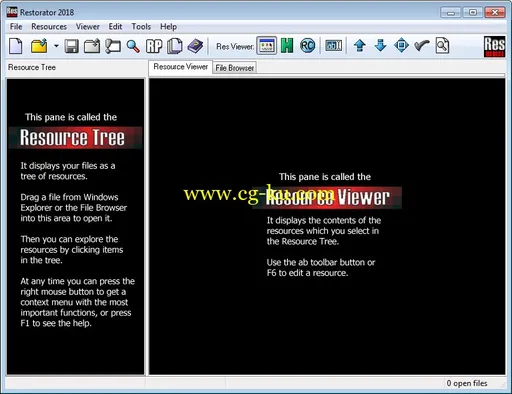Switch to the File Browser tab
512x394 pixels.
point(235,68)
